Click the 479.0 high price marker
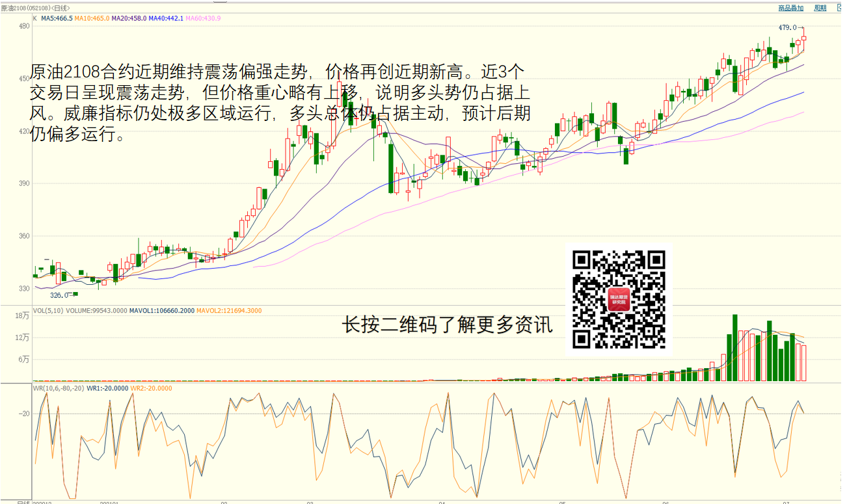847x504 pixels. (x=787, y=27)
